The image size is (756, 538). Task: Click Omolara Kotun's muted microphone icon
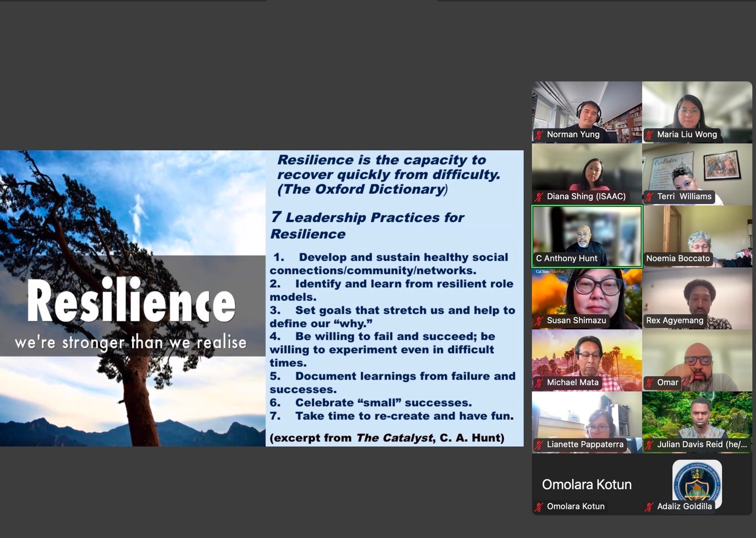[x=539, y=507]
